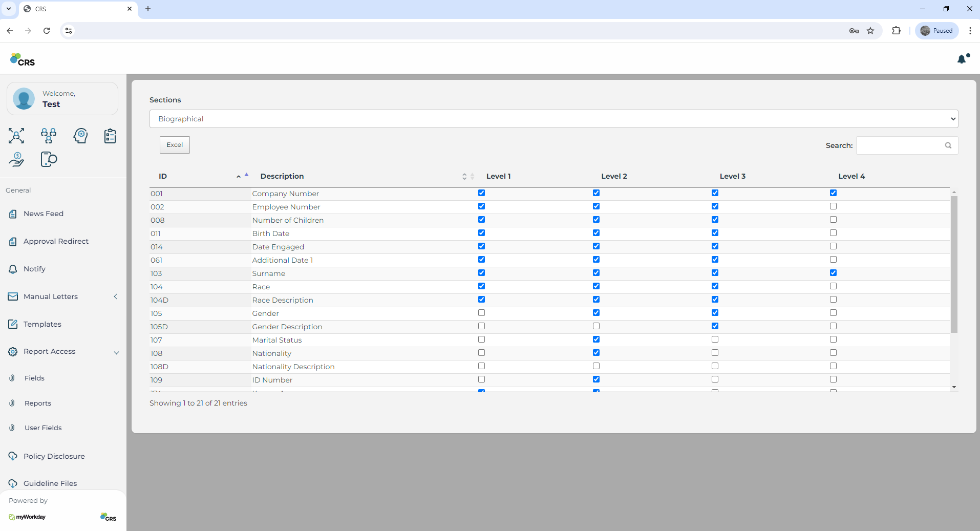Click the Templates edit icon
This screenshot has height=531, width=980.
tap(13, 324)
